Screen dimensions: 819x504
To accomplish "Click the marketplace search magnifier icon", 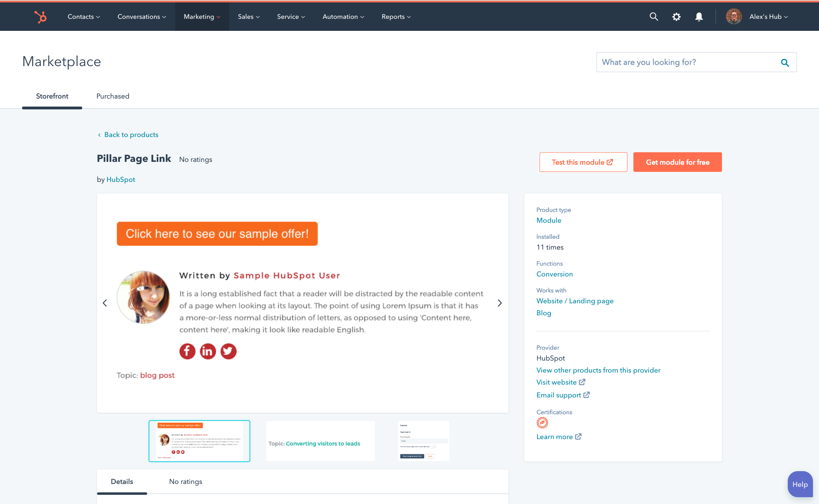I will [x=785, y=62].
